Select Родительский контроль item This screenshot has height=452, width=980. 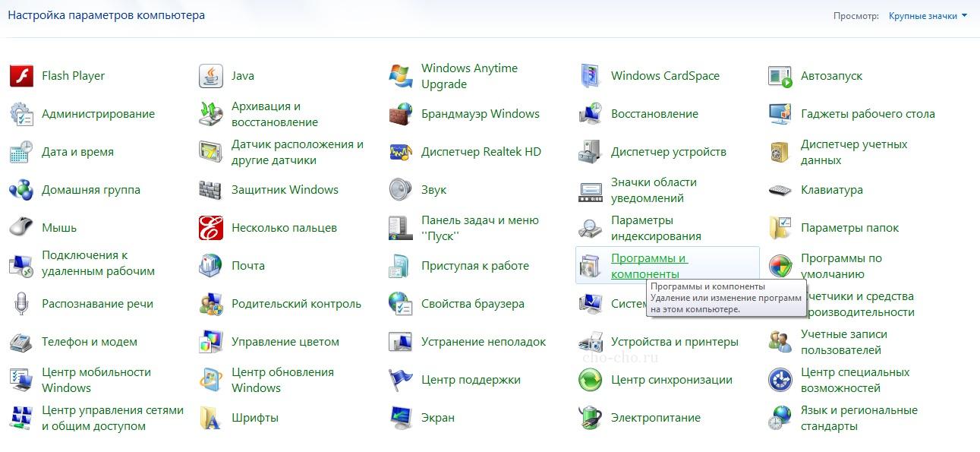(296, 304)
